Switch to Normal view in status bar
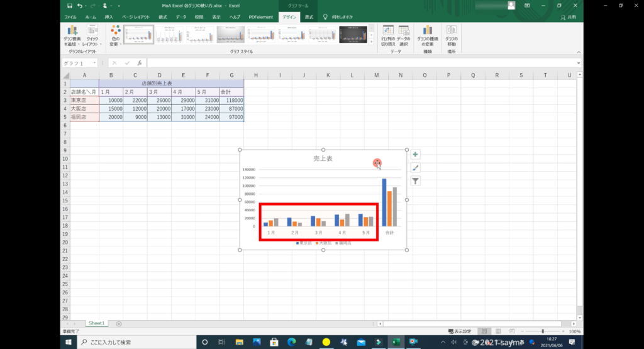 point(483,331)
